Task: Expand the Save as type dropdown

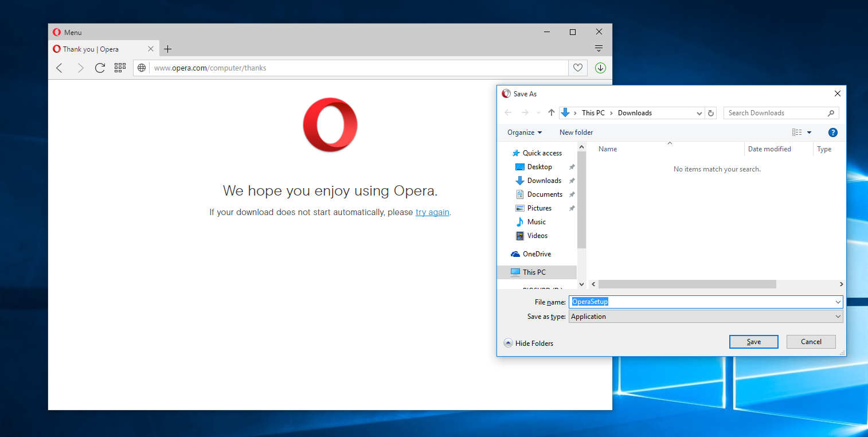Action: pos(838,317)
